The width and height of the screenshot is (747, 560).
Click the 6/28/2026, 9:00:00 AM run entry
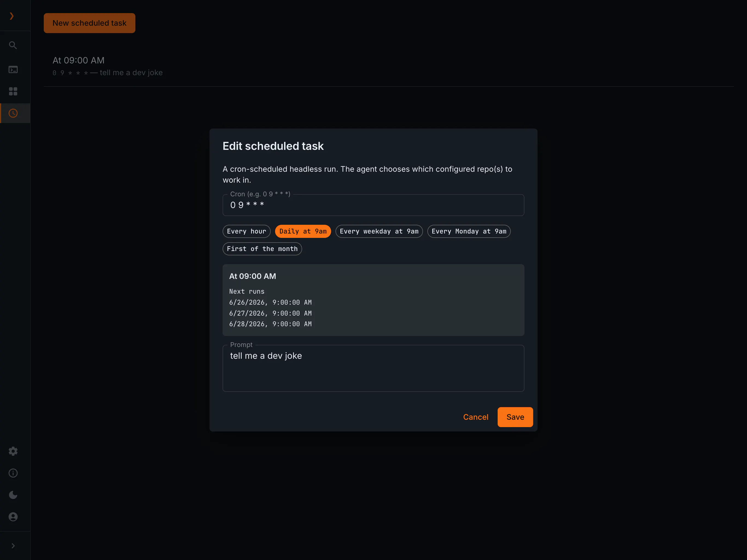tap(270, 324)
